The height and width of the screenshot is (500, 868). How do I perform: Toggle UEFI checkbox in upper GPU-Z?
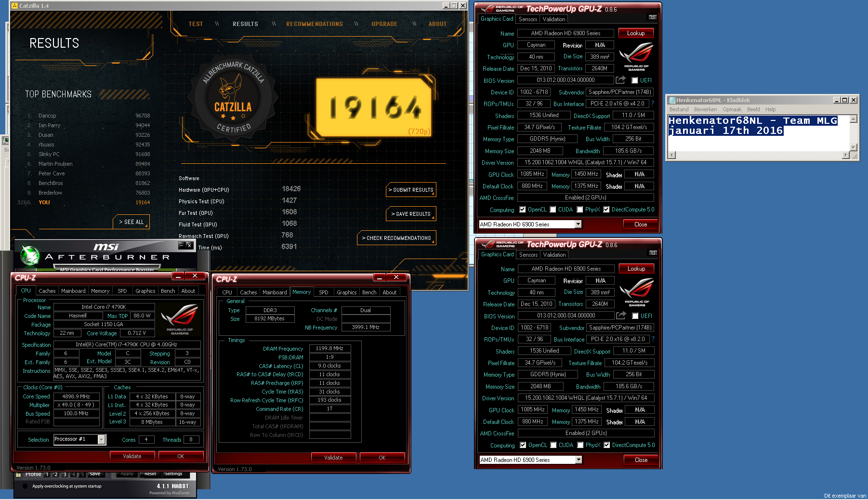click(634, 80)
